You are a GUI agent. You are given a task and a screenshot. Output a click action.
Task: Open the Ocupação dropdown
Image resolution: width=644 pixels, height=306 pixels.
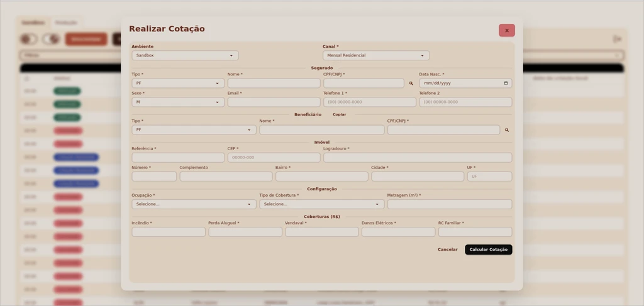194,204
